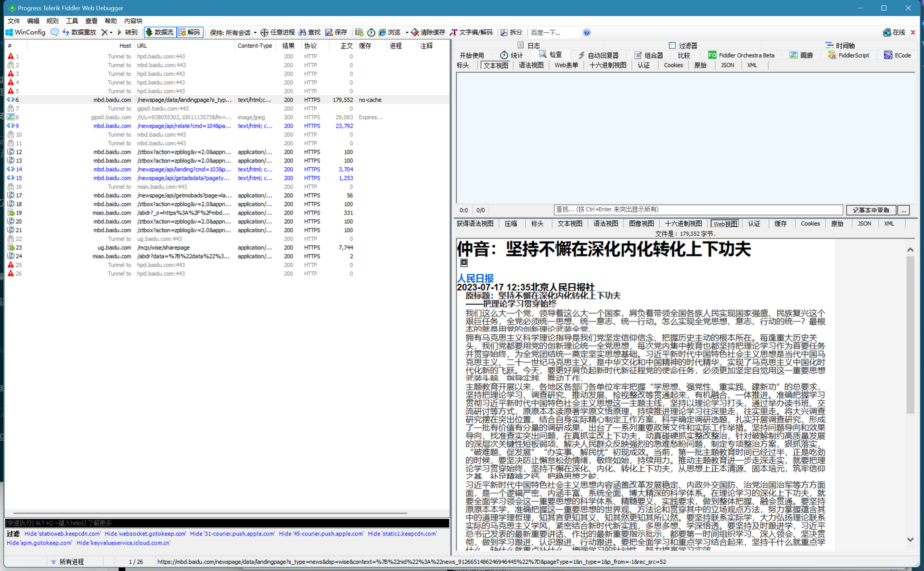
Task: Open WinConfig from the toolbar
Action: pos(25,32)
